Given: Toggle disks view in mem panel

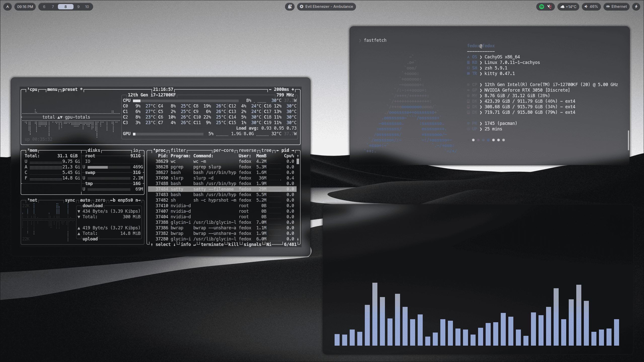Looking at the screenshot, I should [94, 150].
